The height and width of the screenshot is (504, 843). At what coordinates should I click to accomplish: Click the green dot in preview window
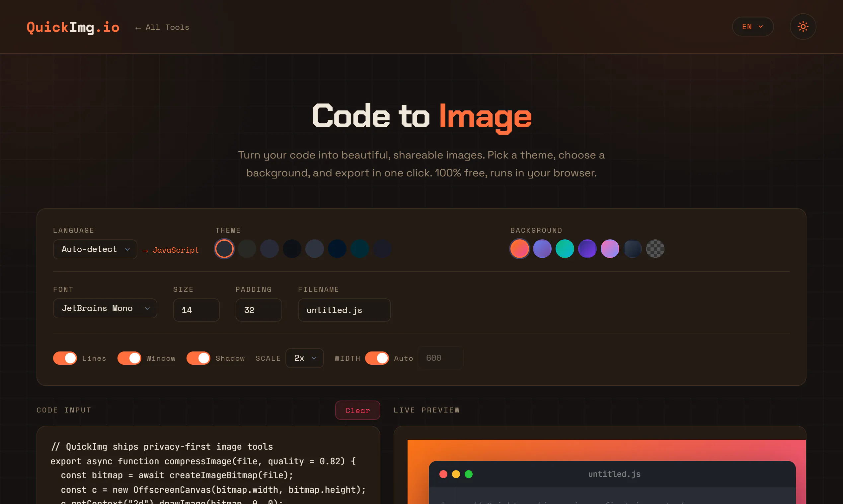[x=468, y=474]
